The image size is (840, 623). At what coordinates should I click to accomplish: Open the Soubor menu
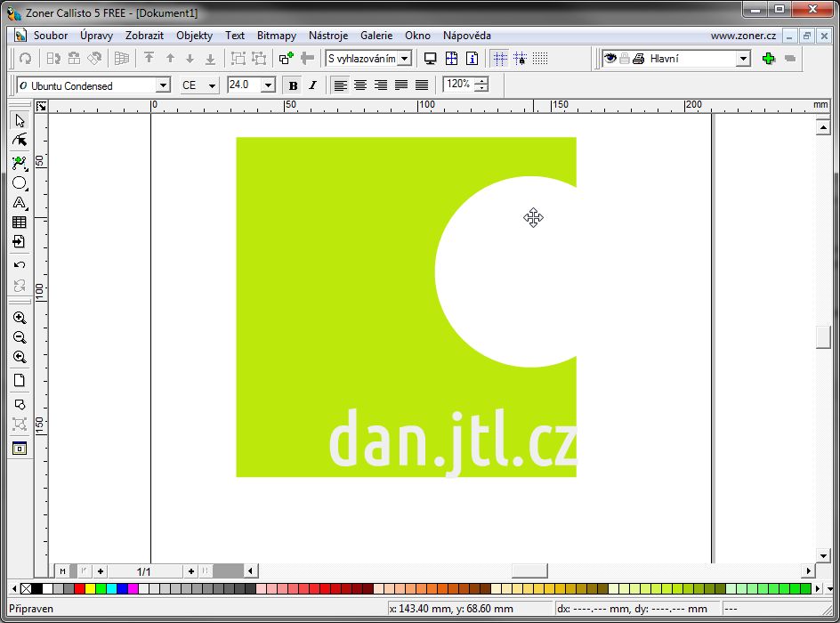51,36
